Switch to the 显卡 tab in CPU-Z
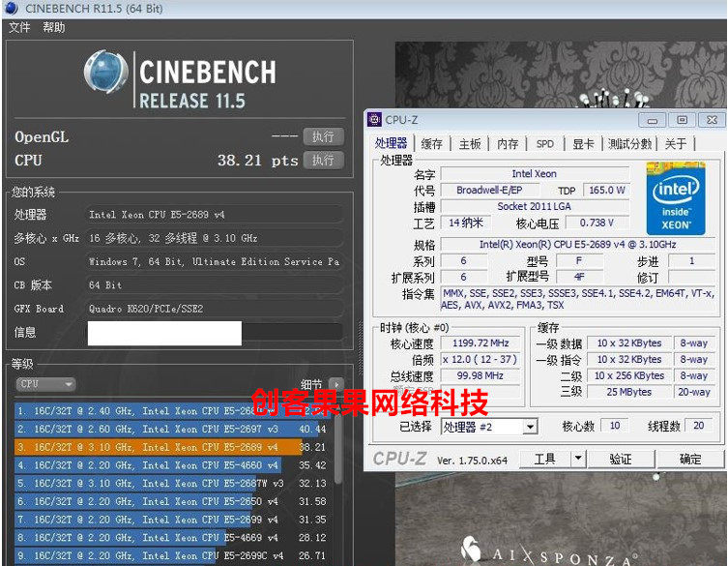Image resolution: width=728 pixels, height=566 pixels. [583, 143]
